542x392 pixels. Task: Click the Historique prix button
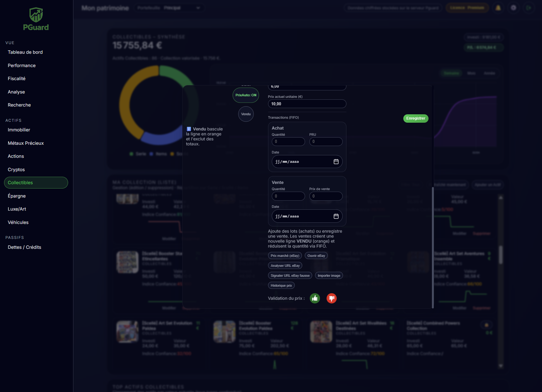click(x=281, y=285)
